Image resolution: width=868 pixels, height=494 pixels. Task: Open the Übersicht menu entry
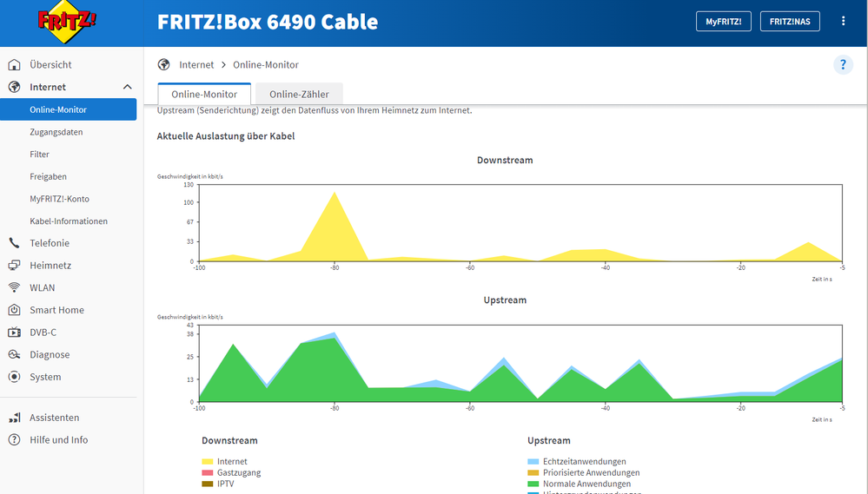(51, 65)
